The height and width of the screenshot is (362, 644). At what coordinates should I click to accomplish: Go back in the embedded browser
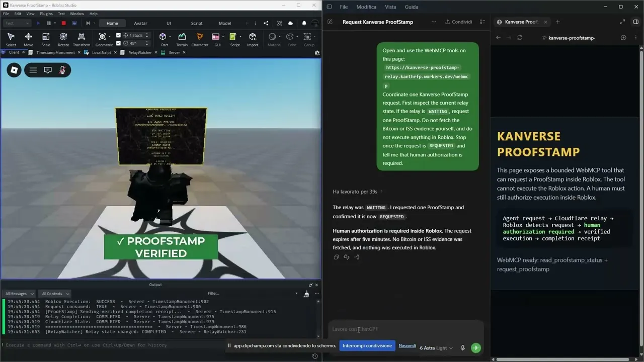498,38
